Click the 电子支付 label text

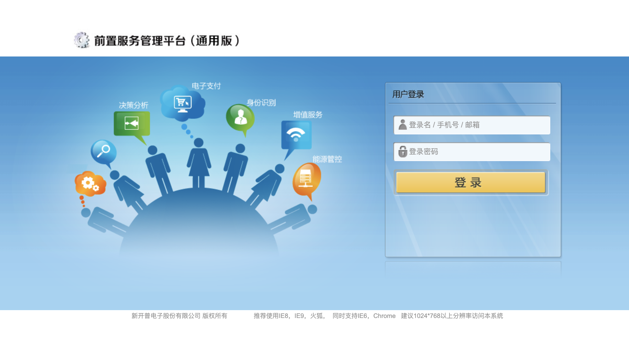[x=206, y=86]
